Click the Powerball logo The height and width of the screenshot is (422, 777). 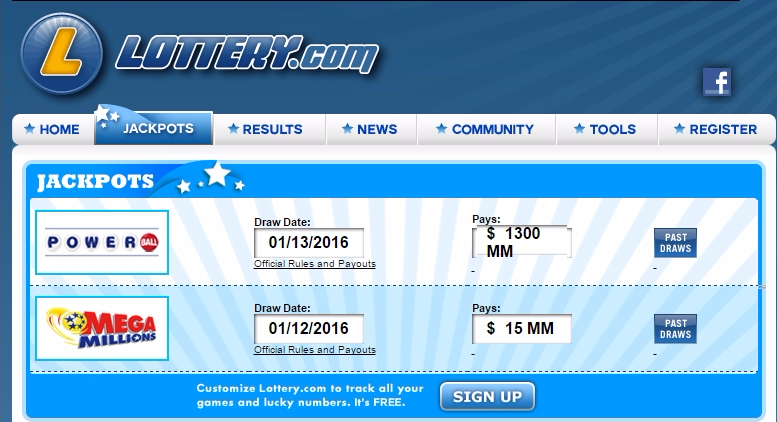click(x=102, y=242)
